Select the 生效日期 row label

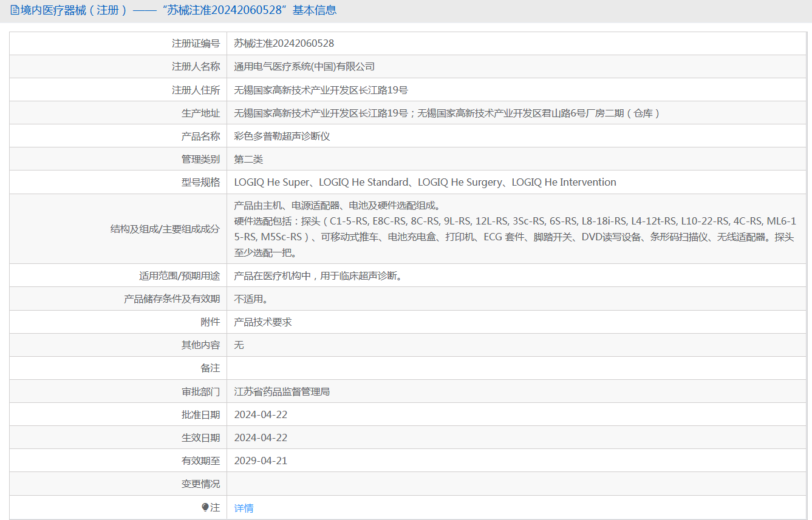(x=200, y=437)
